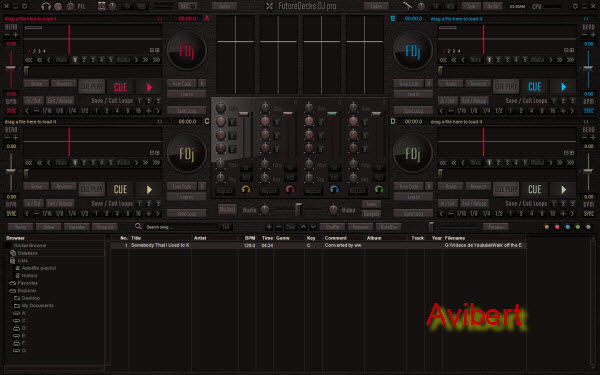Move playlist item up with up arrow
The width and height of the screenshot is (600, 375).
303,227
